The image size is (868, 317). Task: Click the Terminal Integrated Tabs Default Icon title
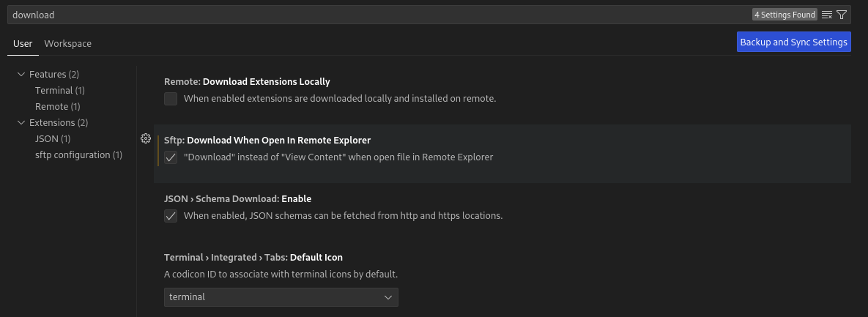253,257
